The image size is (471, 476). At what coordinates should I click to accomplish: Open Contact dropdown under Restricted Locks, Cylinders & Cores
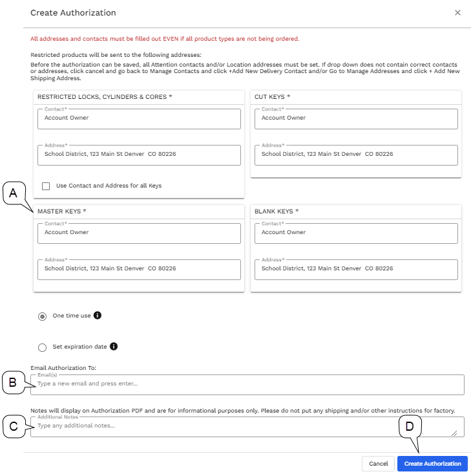(139, 119)
